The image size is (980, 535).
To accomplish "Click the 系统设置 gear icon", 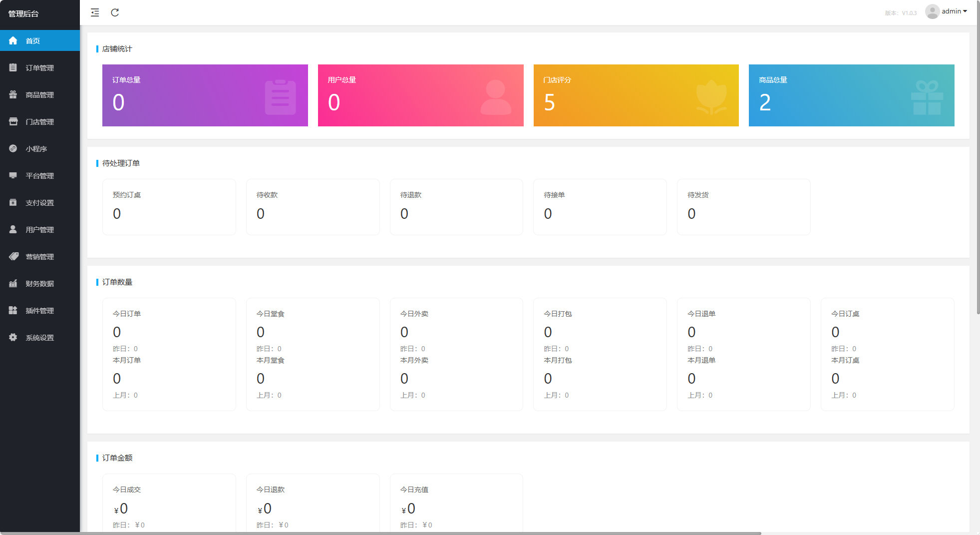I will click(13, 337).
